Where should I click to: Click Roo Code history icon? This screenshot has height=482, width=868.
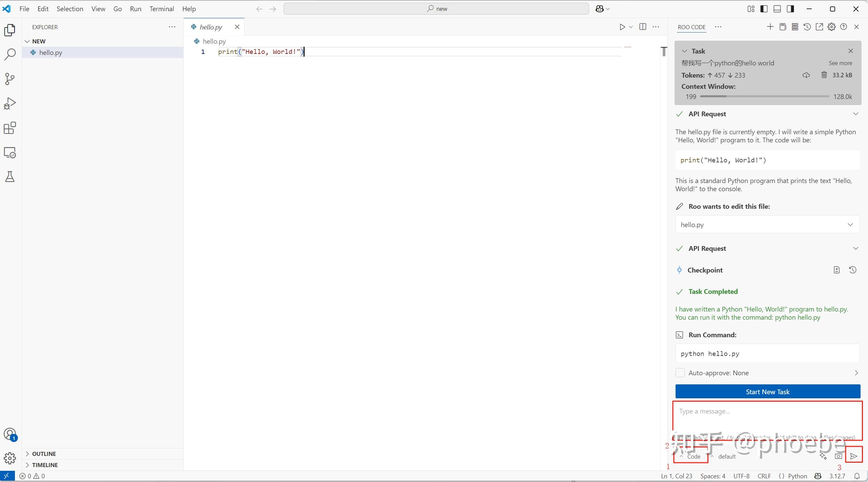807,27
